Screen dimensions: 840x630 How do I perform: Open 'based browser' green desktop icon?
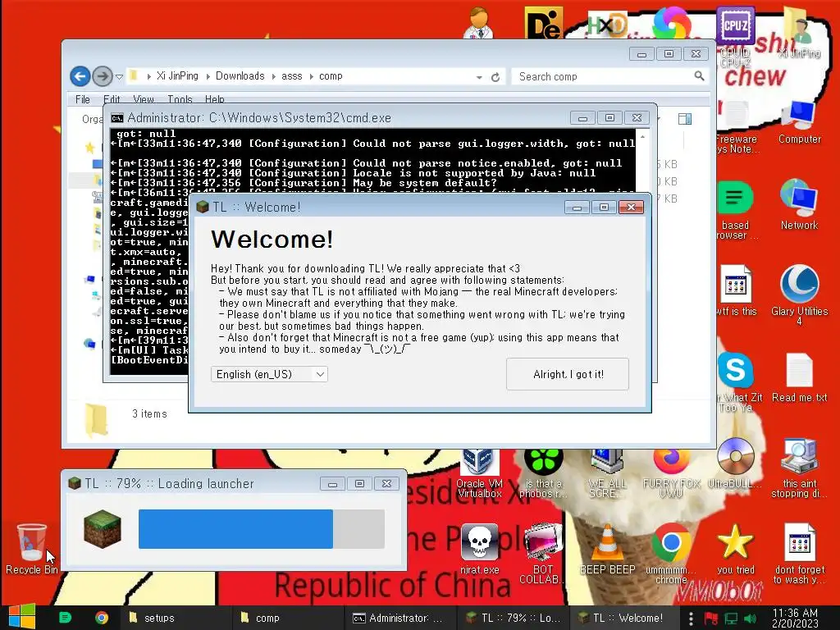point(736,210)
